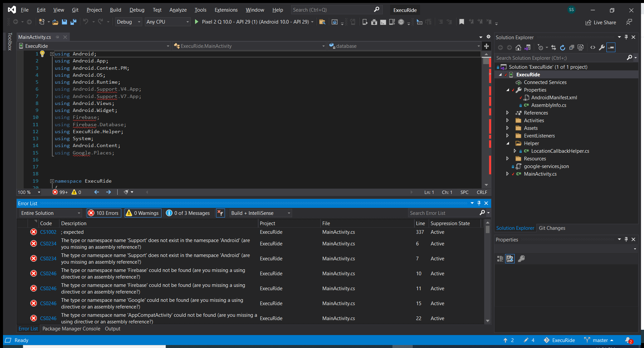644x348 pixels.
Task: Click the Search Error List field
Action: (449, 213)
